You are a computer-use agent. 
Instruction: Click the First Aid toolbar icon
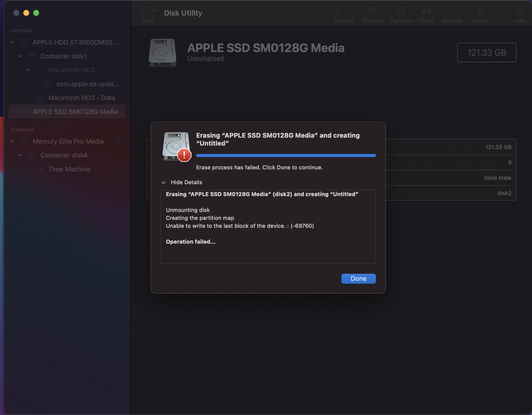point(372,11)
